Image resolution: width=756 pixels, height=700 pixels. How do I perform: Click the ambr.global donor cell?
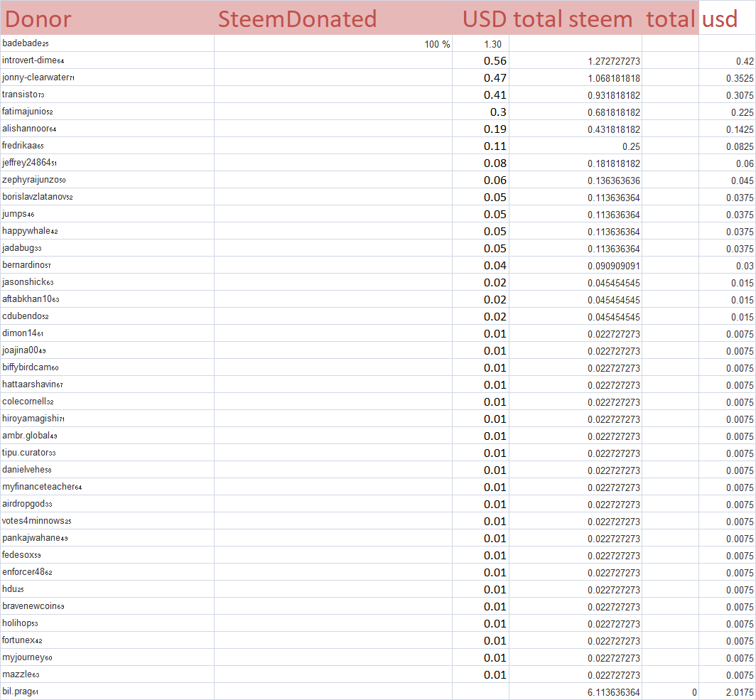coord(107,436)
